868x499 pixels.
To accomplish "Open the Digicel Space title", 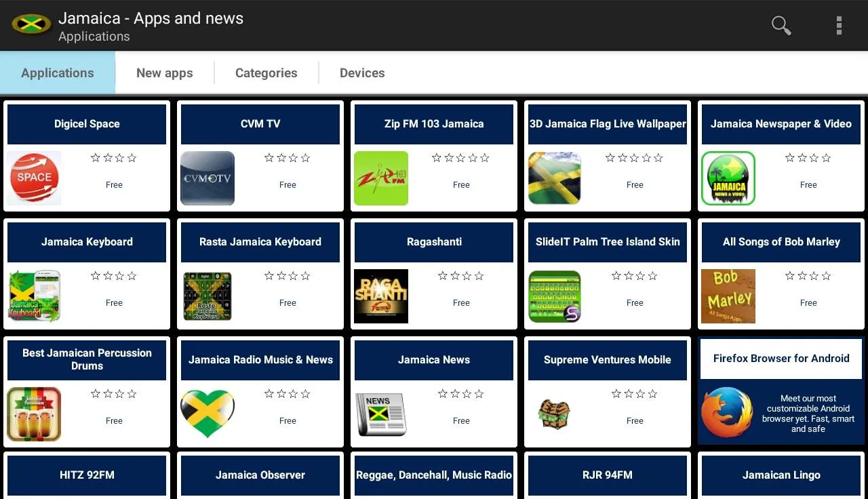I will (x=87, y=124).
